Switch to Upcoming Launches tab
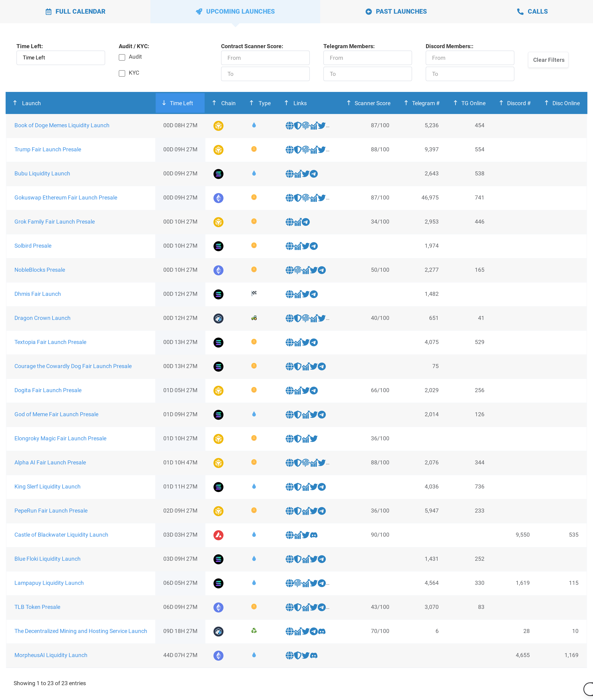593x700 pixels. pos(235,11)
